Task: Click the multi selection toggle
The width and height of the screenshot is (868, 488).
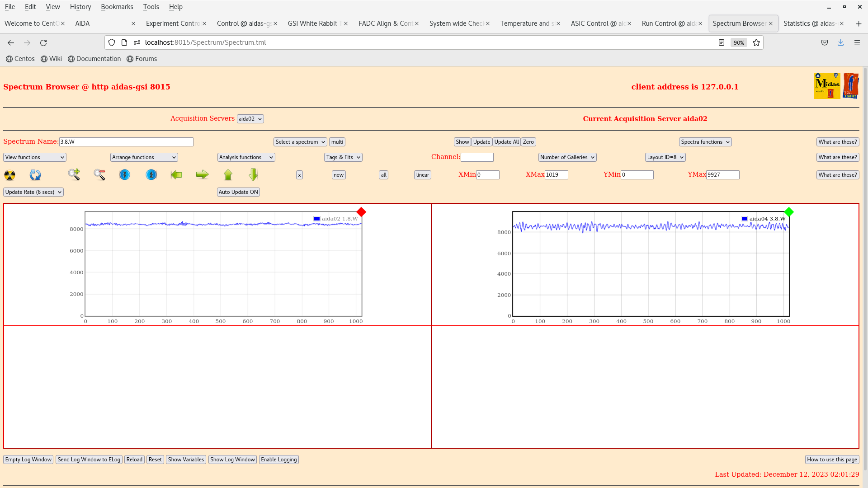Action: click(x=337, y=141)
